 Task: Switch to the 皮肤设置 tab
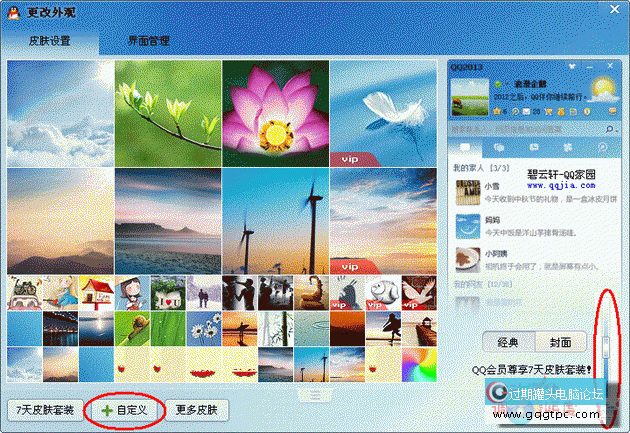(x=50, y=41)
